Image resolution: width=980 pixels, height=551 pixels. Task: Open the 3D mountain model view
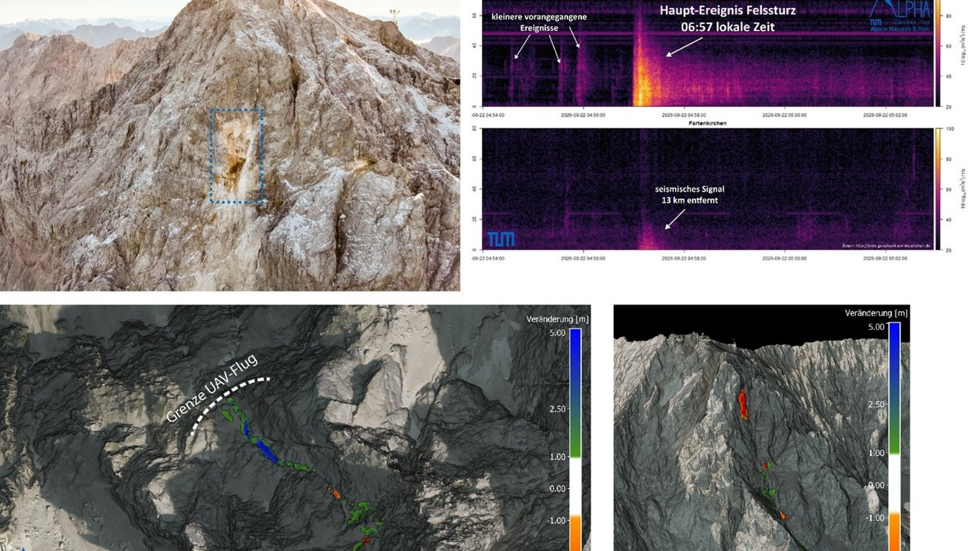coord(762,428)
